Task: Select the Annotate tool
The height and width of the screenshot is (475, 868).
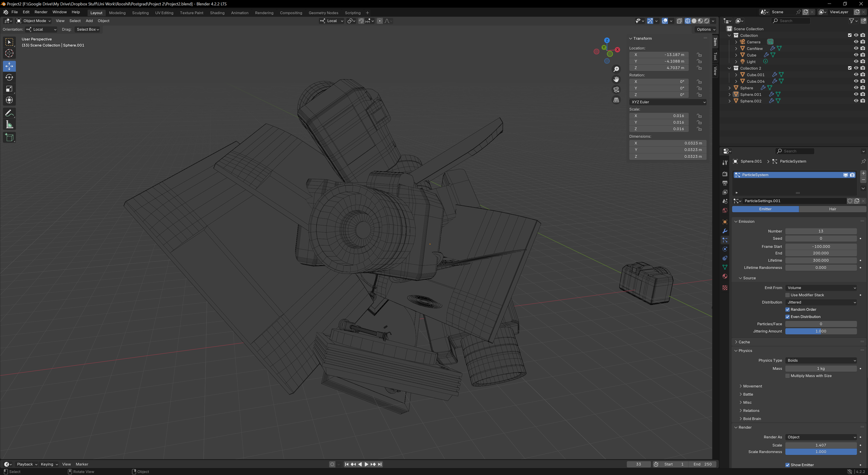Action: [x=9, y=112]
